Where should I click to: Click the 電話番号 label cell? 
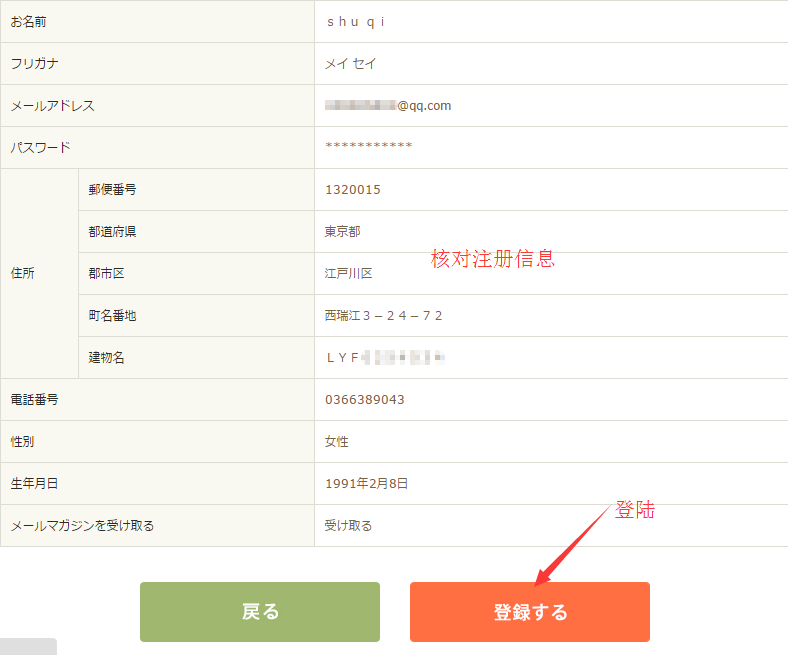coord(34,400)
